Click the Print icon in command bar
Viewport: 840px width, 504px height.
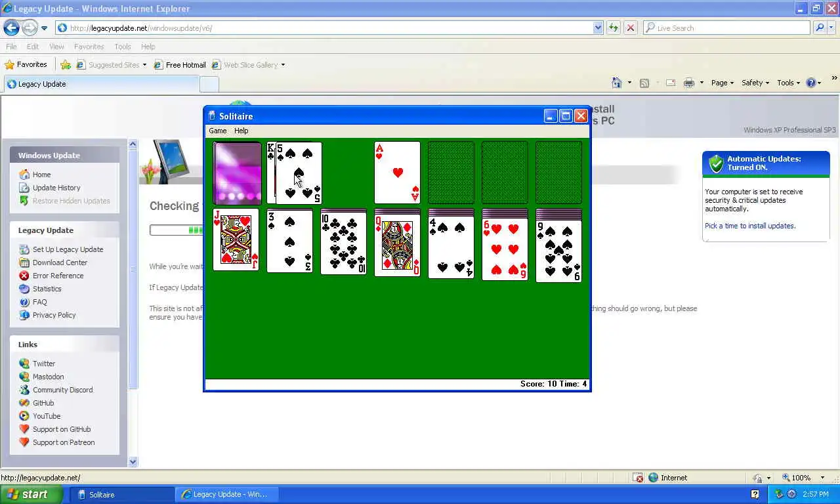688,83
